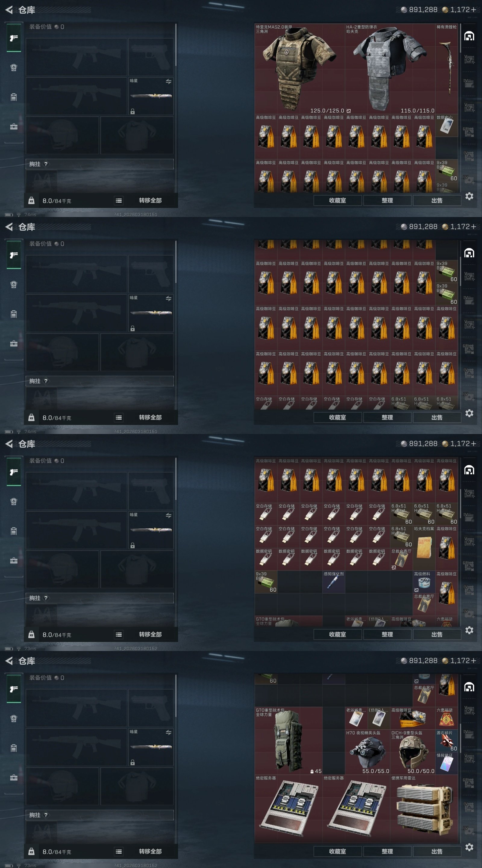Viewport: 482px width, 868px height.
Task: Open list menu beside 转移全部 in topmost view
Action: point(119,200)
